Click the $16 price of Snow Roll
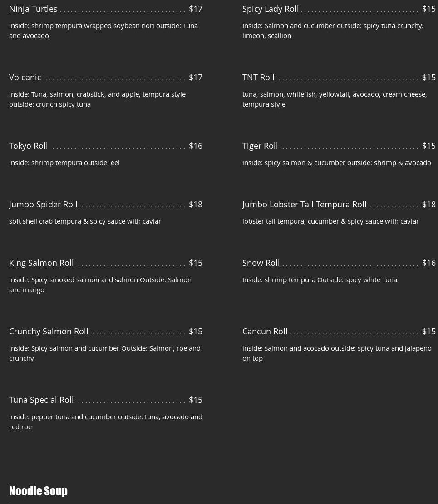 [x=428, y=263]
